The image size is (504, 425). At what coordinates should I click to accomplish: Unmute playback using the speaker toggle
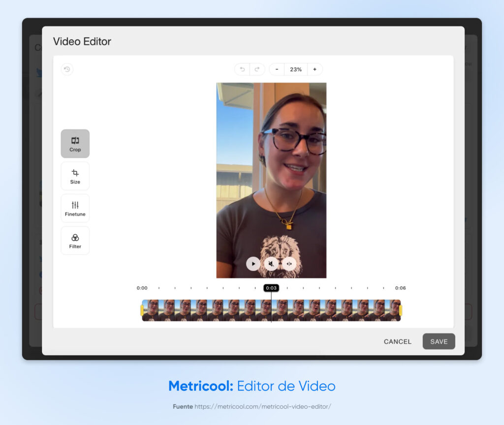[271, 264]
